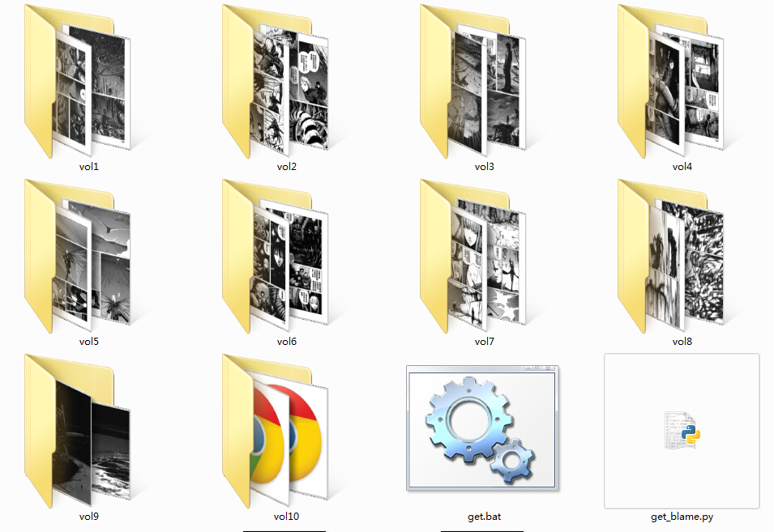Select the vol2 folder icon

(276, 81)
